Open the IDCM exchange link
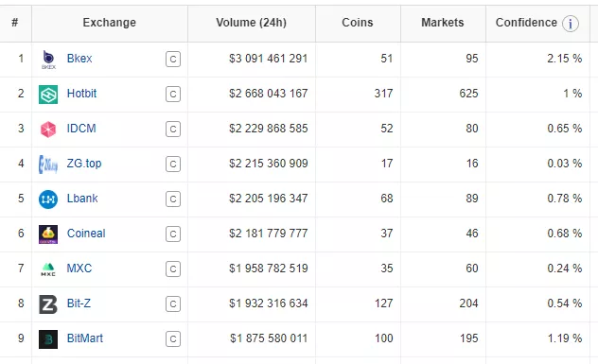The height and width of the screenshot is (364, 598). click(81, 129)
